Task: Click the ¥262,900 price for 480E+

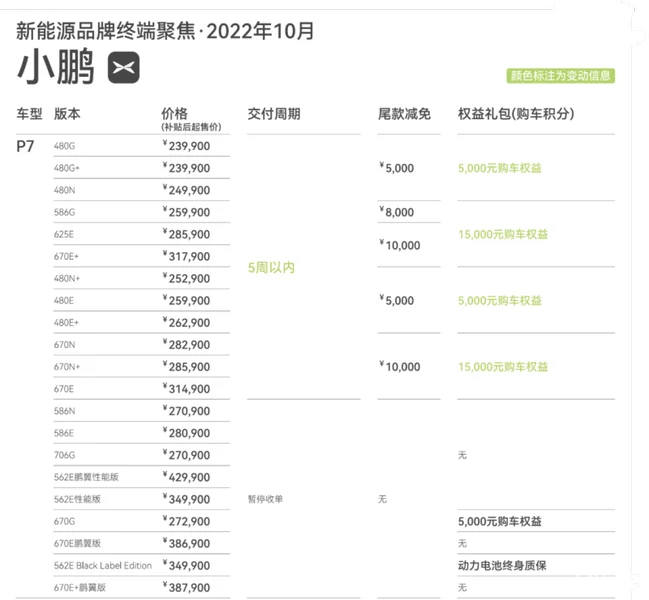Action: point(186,322)
